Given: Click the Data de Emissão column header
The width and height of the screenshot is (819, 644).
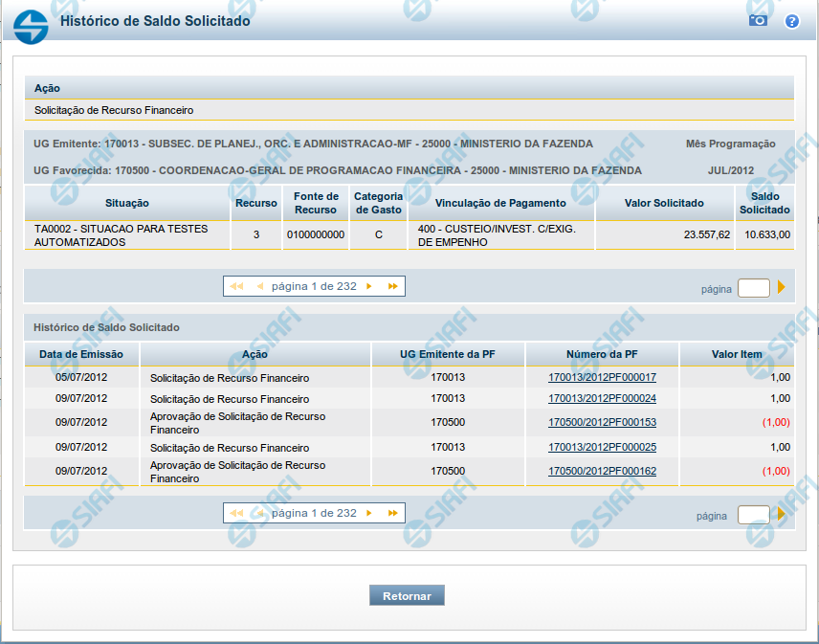Looking at the screenshot, I should pos(81,354).
